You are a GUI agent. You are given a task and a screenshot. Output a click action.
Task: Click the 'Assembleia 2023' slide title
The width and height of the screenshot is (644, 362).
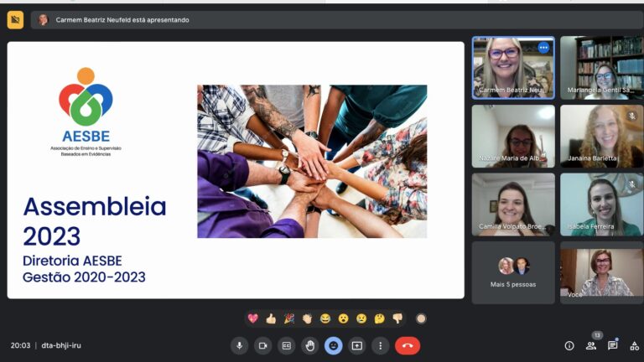tap(95, 221)
